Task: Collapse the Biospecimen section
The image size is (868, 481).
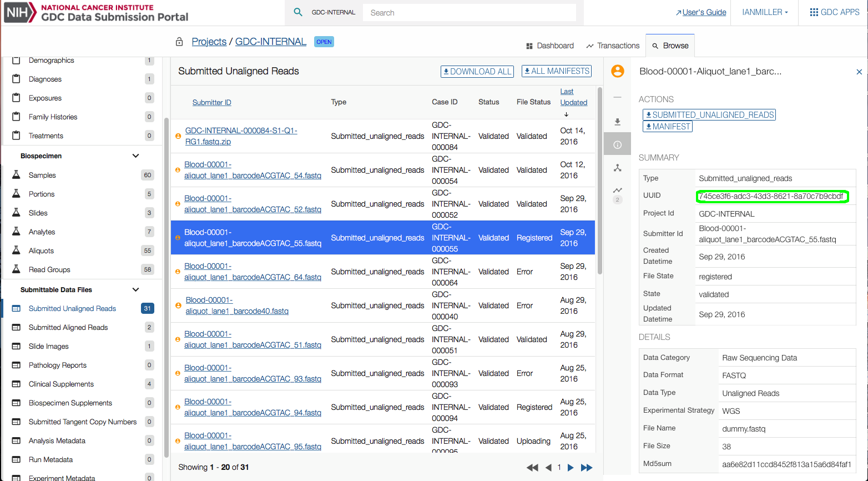Action: [135, 156]
